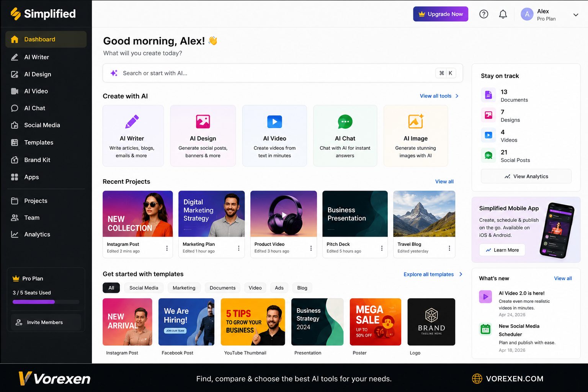The width and height of the screenshot is (588, 392).
Task: Open options menu for Pitch Deck project
Action: tap(382, 248)
